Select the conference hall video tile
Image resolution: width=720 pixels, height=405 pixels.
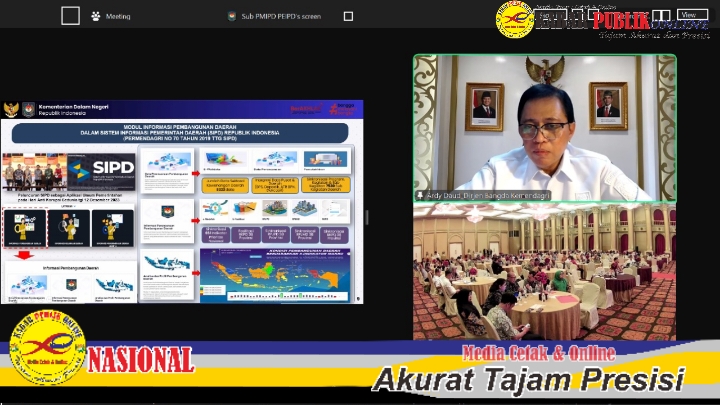544,272
